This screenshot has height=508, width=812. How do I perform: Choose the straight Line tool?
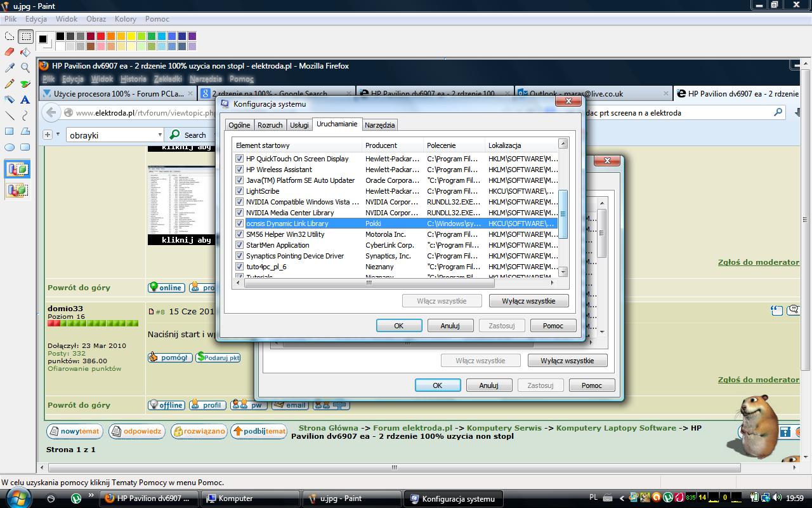coord(10,116)
